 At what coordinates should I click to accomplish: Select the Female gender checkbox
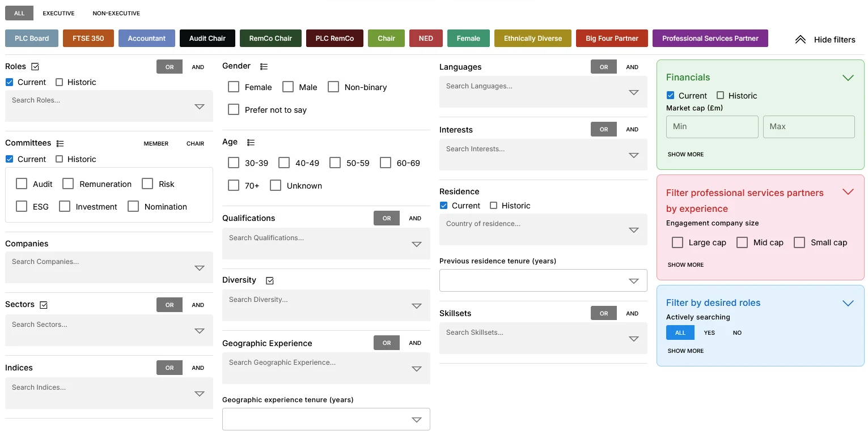point(234,87)
